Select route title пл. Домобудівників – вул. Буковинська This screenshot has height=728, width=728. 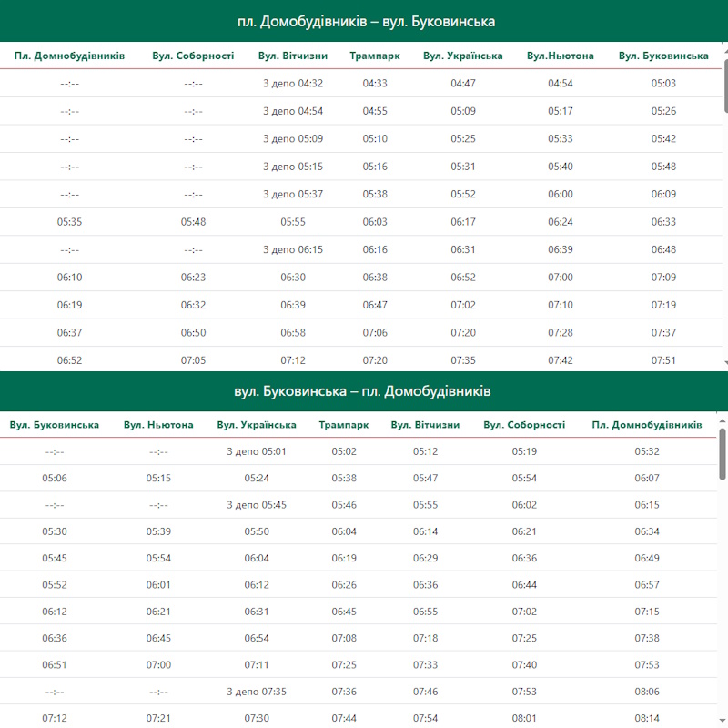click(x=364, y=22)
